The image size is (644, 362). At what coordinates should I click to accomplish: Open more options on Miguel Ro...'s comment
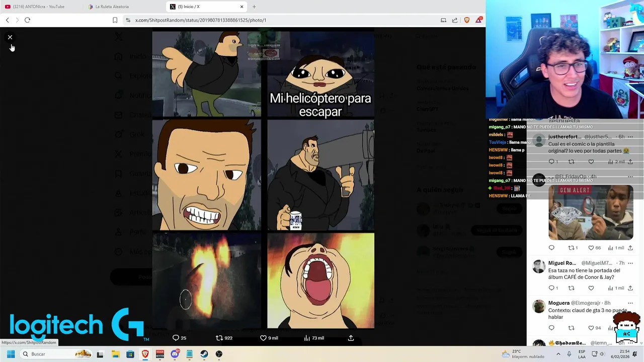(630, 263)
